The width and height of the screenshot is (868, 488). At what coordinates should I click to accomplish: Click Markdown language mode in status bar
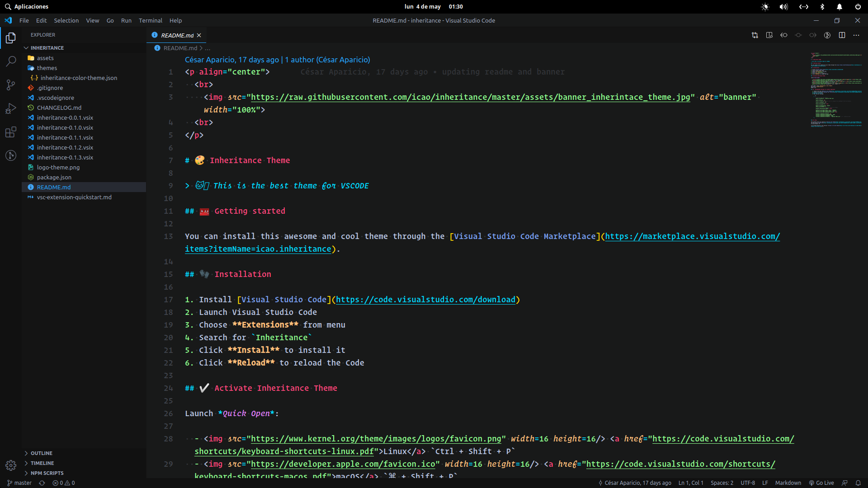(x=788, y=483)
